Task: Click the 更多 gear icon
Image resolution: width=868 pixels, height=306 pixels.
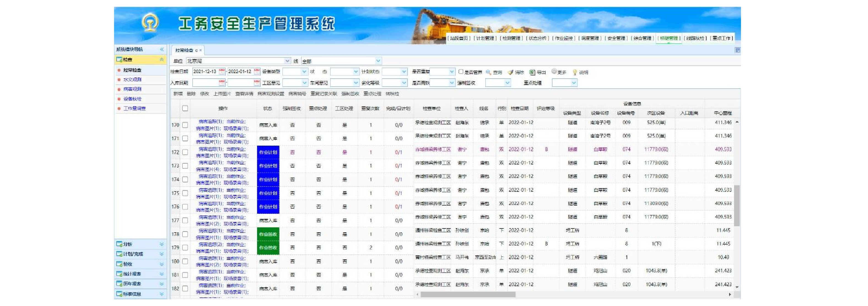Action: click(554, 71)
